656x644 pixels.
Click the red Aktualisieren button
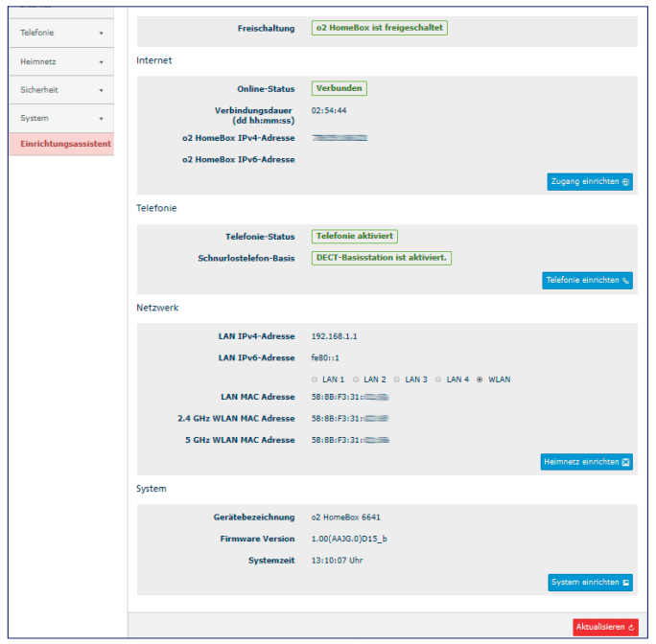605,628
